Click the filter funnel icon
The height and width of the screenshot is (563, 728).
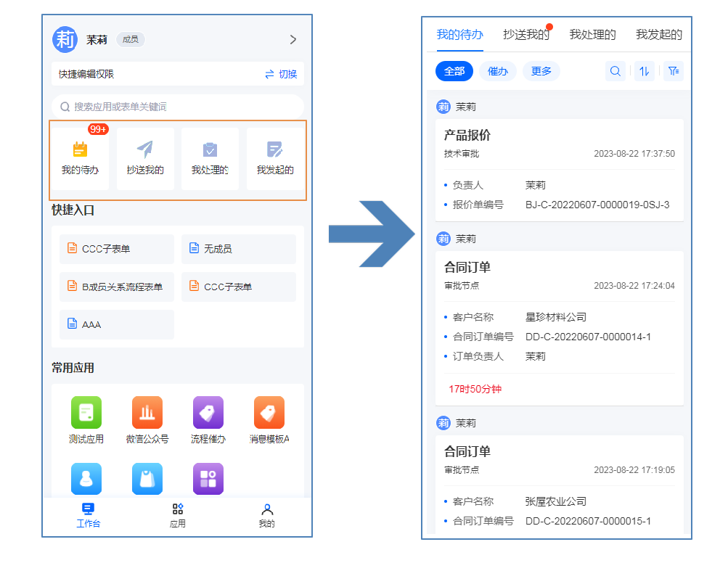point(674,71)
